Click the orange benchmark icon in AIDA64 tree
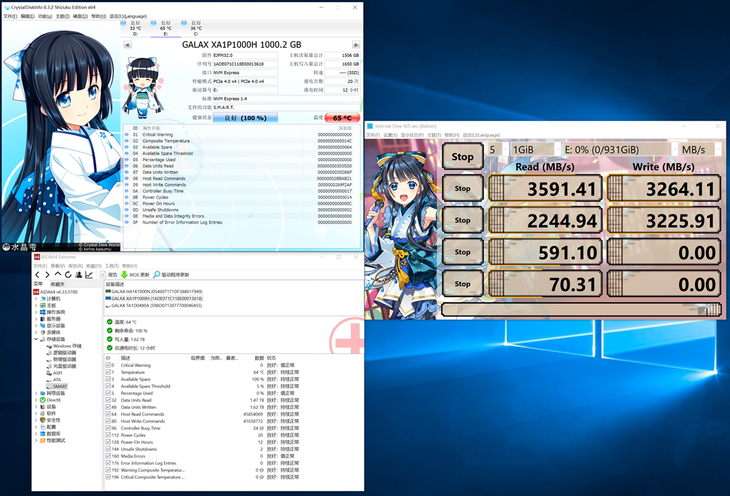Screen dimensions: 730x496 pyautogui.click(x=43, y=441)
